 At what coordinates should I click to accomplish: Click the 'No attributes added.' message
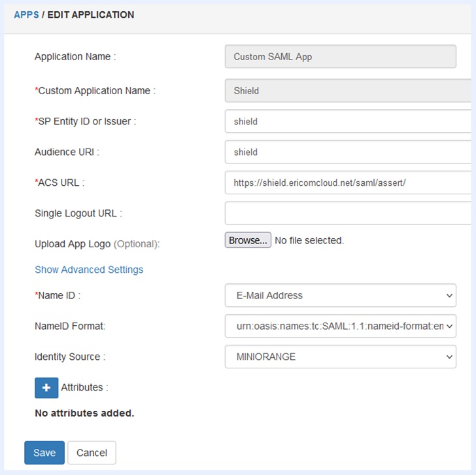(84, 413)
